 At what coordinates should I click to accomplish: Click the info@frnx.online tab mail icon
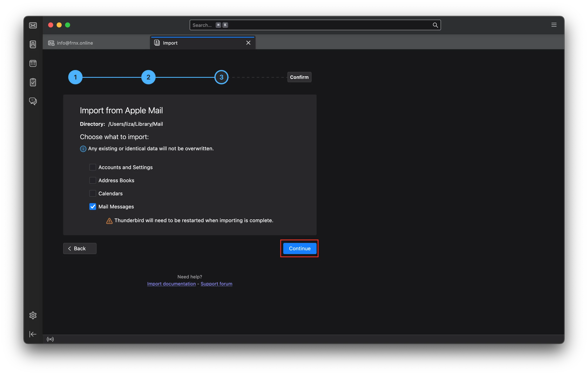click(51, 43)
